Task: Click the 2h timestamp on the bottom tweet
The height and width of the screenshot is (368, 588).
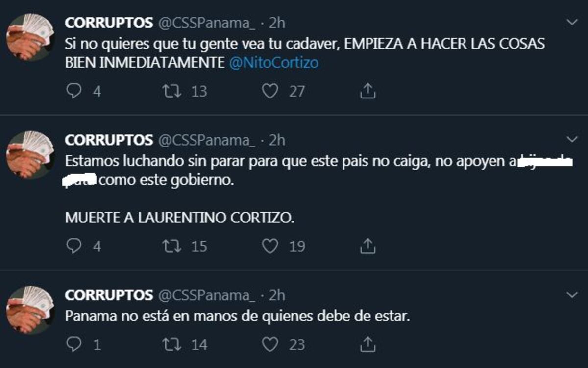Action: coord(277,295)
